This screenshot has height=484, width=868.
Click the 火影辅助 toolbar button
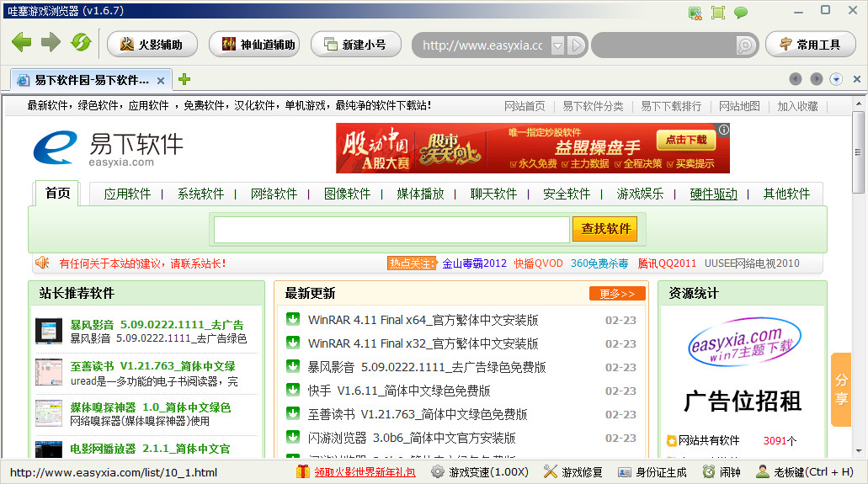pyautogui.click(x=152, y=45)
